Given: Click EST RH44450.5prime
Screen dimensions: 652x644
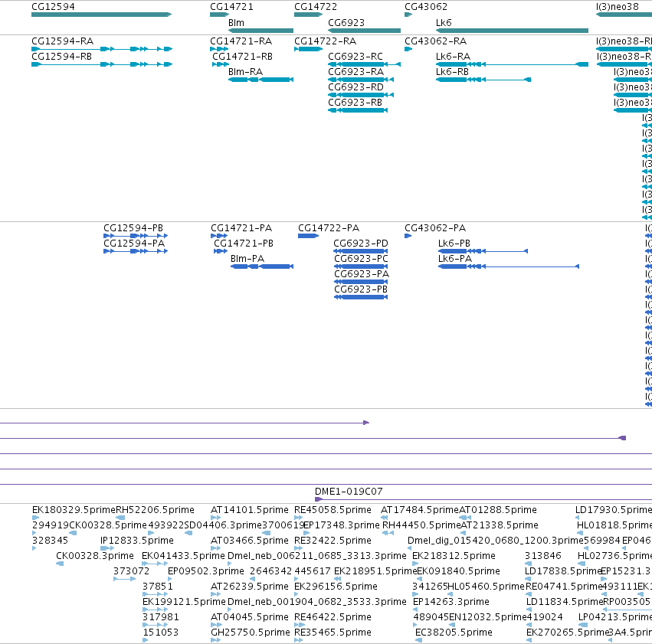Looking at the screenshot, I should (x=421, y=525).
